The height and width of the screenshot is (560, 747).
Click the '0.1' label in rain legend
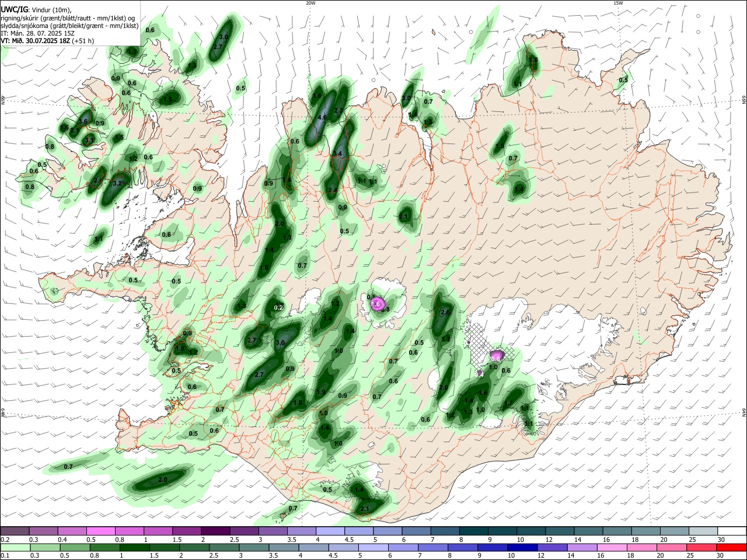click(x=5, y=556)
